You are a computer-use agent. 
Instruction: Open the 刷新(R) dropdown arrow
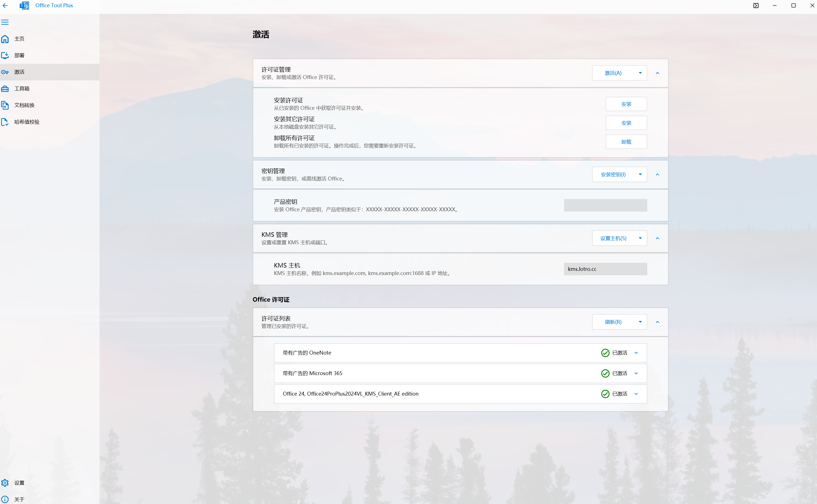(640, 322)
